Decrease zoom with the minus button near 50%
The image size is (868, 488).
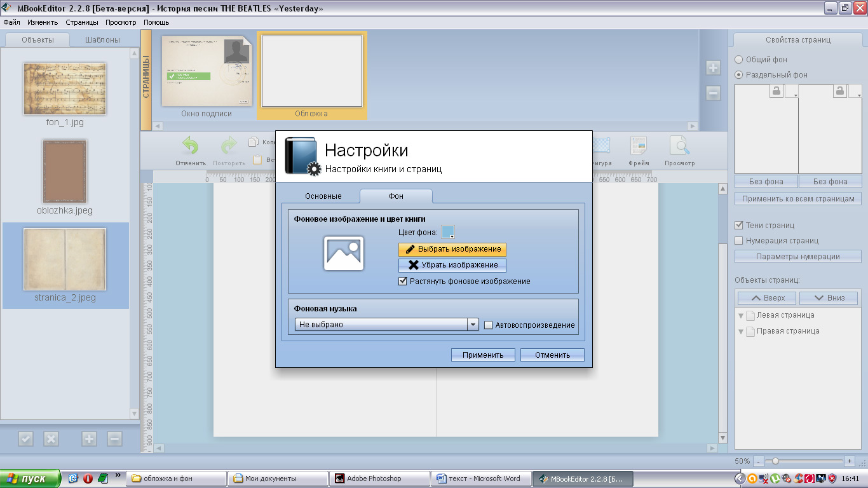click(757, 461)
